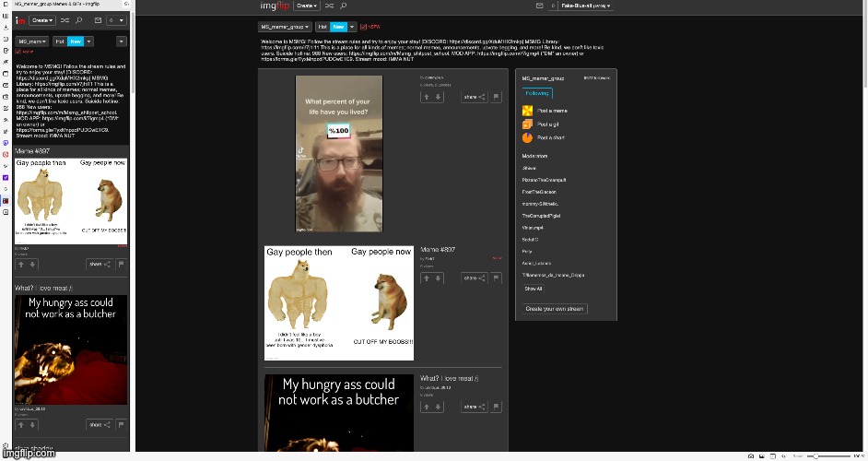Select the Hot tab in main page
Screen dimensions: 868x461
tap(323, 27)
